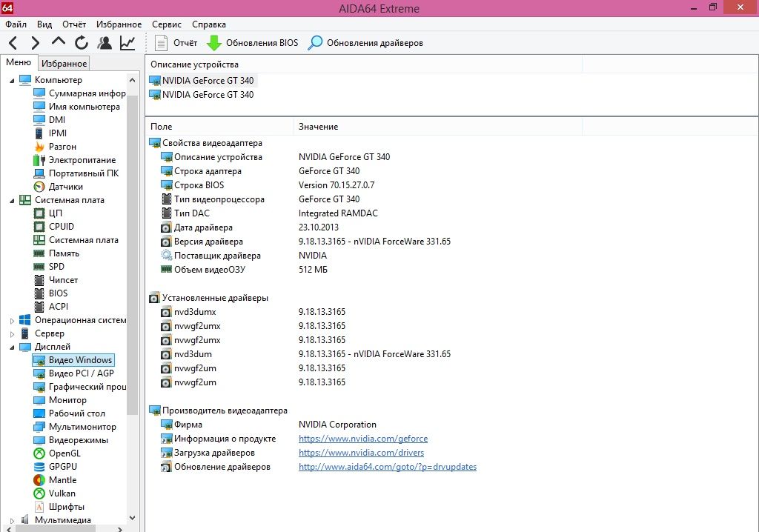Open the Сервис menu
The height and width of the screenshot is (532, 759).
167,24
